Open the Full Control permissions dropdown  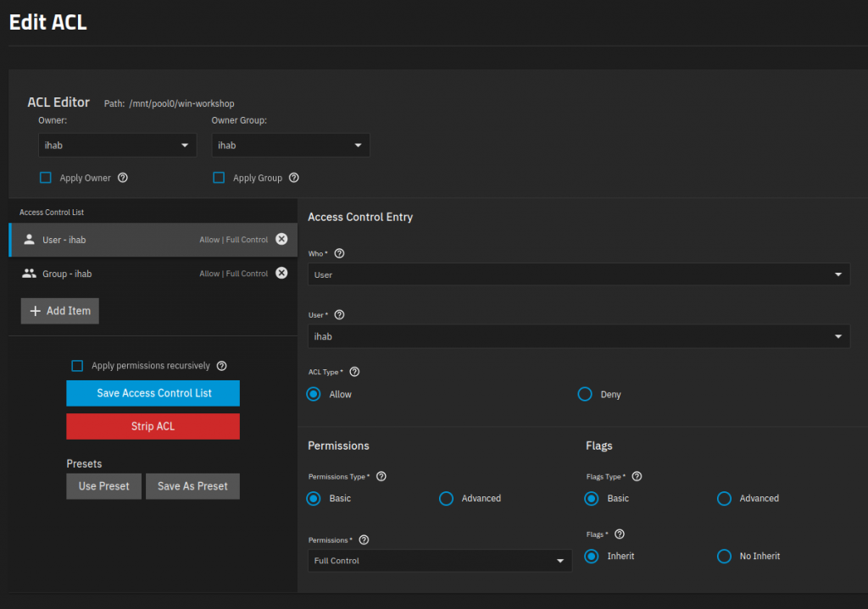(439, 561)
